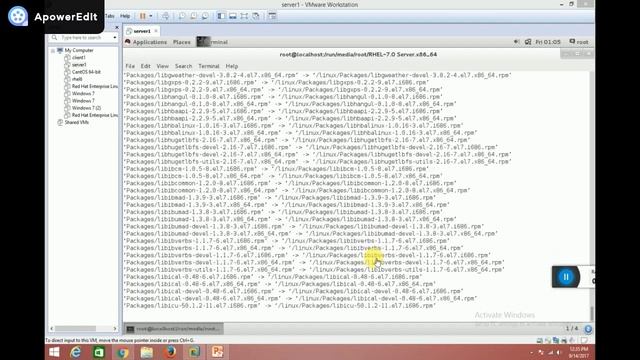Click the blue notification icon in GNOME bottom panel
This screenshot has width=640, height=360.
click(x=588, y=329)
